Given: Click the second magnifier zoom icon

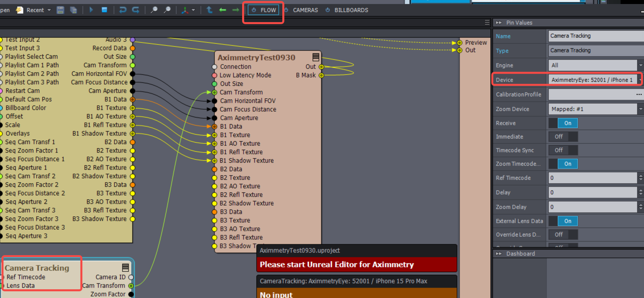Looking at the screenshot, I should [x=167, y=10].
